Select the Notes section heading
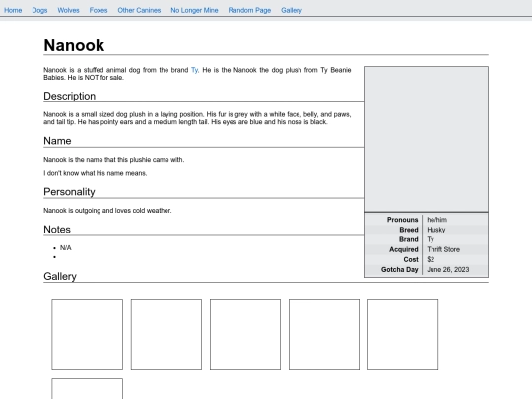 [57, 230]
